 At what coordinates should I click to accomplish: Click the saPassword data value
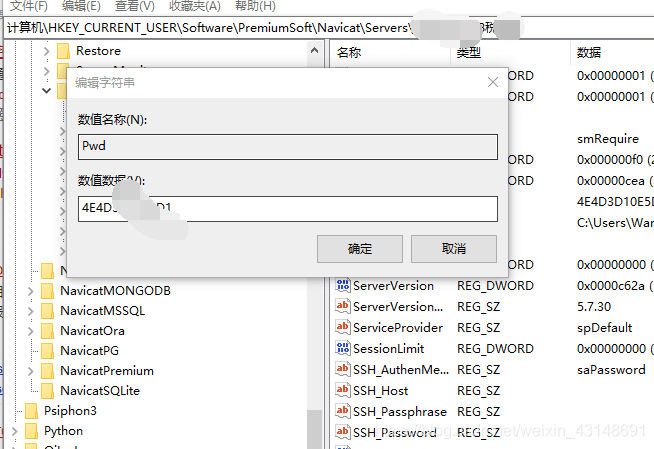coord(611,370)
